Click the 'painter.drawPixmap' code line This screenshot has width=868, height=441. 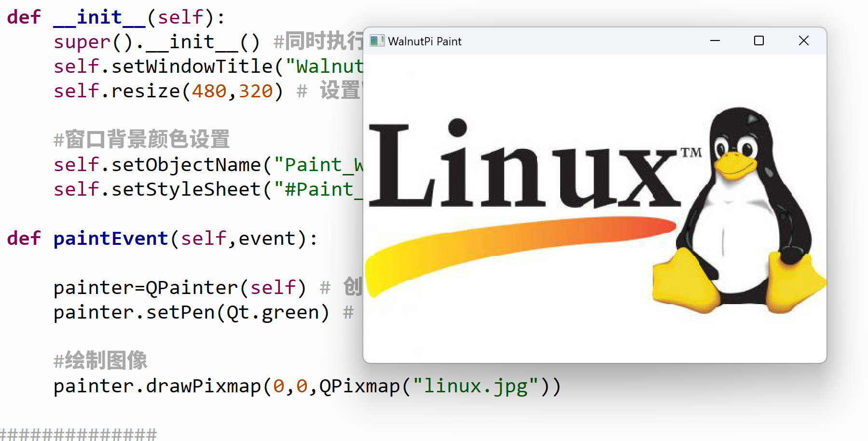coord(307,387)
